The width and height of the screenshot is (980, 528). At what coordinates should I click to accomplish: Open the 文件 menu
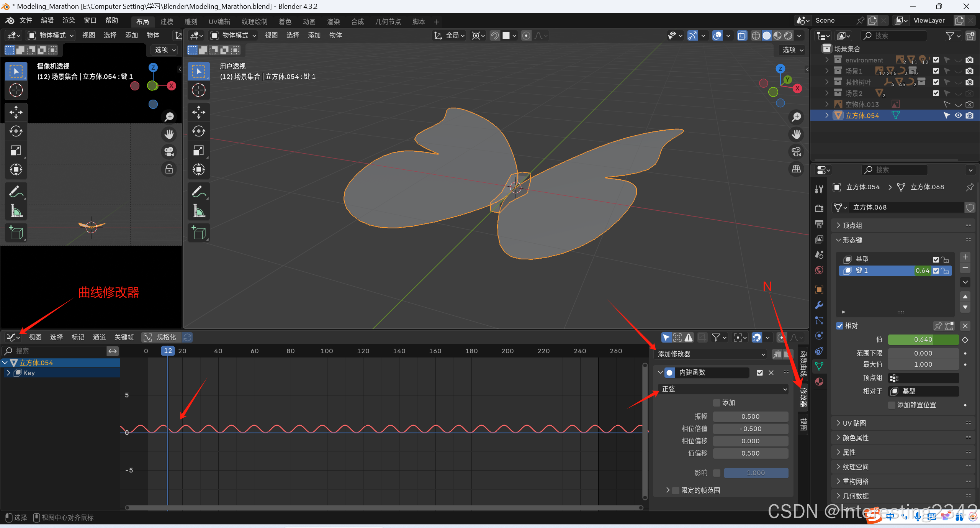point(25,21)
